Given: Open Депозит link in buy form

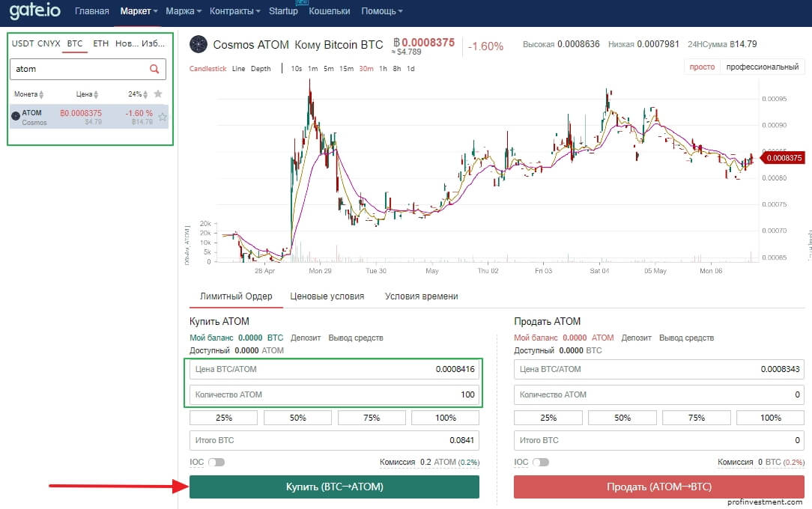Looking at the screenshot, I should tap(306, 338).
